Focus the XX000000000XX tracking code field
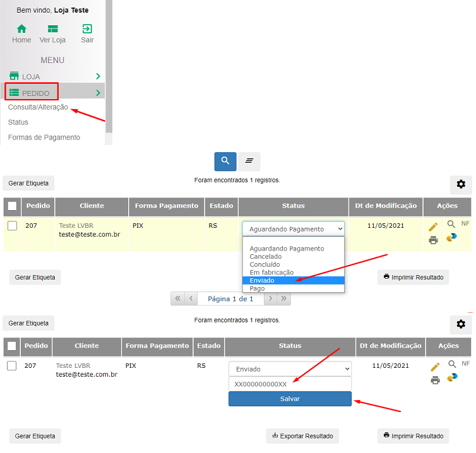The height and width of the screenshot is (453, 476). coord(290,384)
